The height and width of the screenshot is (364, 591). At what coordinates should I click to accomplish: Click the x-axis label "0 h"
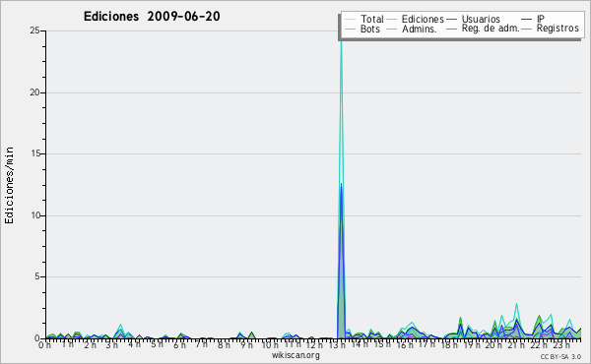(x=44, y=344)
